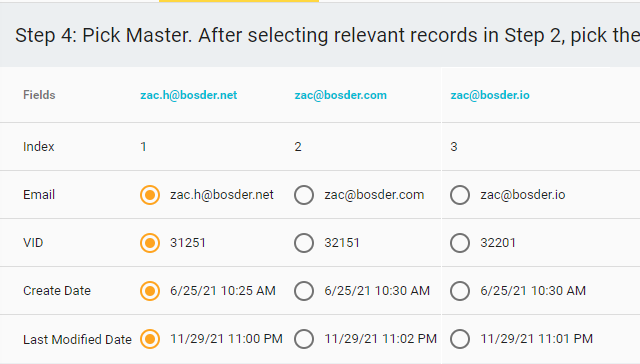Click the yellow active tab indicator

(239, 1)
